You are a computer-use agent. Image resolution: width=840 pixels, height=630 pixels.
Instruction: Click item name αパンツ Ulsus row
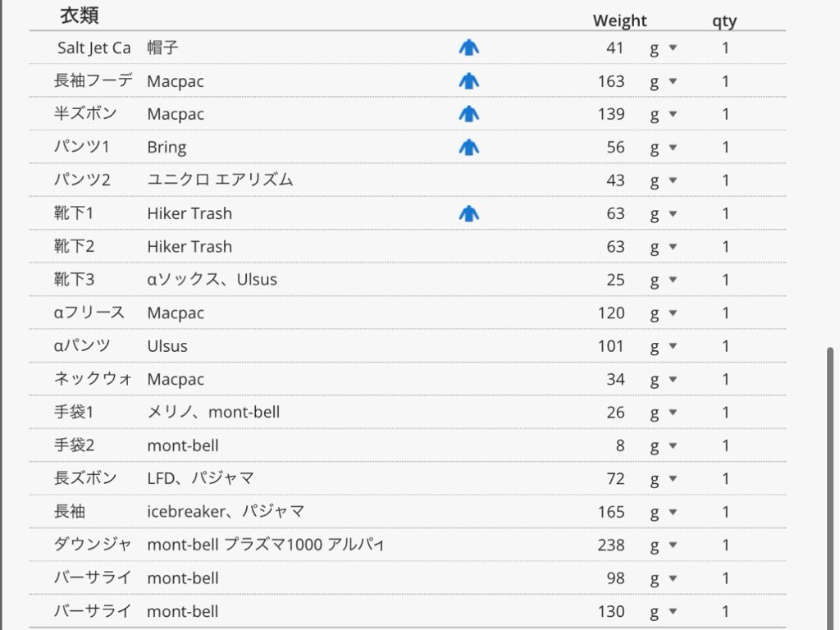[x=82, y=346]
